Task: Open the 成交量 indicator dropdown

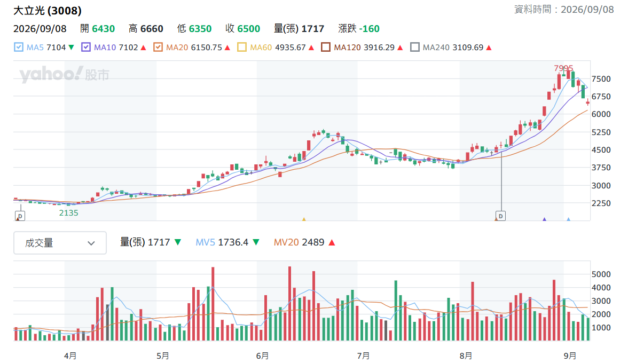Action: click(60, 243)
